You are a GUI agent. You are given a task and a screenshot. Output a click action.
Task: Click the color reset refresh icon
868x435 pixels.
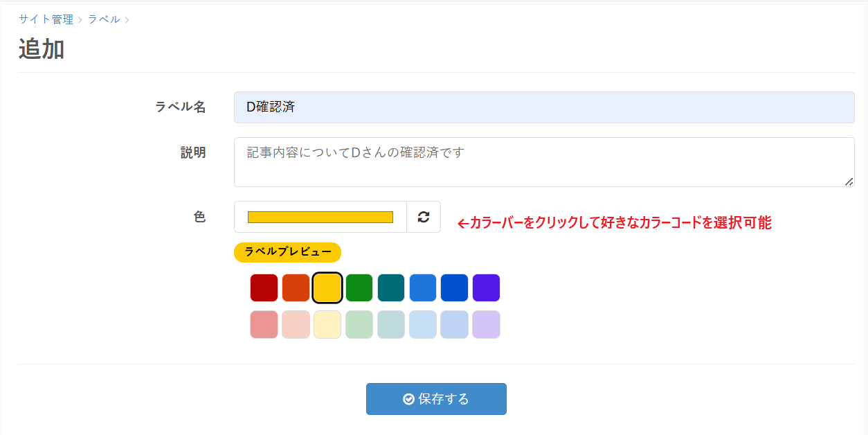pyautogui.click(x=424, y=217)
